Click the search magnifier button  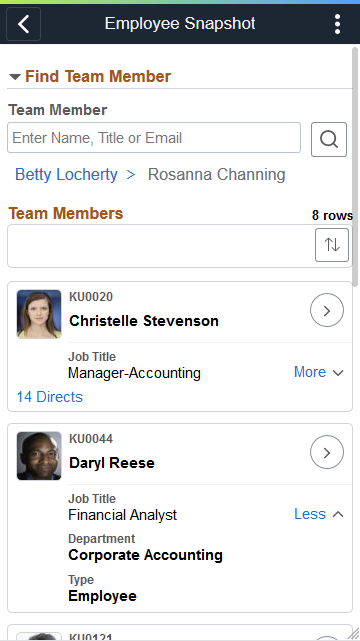[329, 139]
